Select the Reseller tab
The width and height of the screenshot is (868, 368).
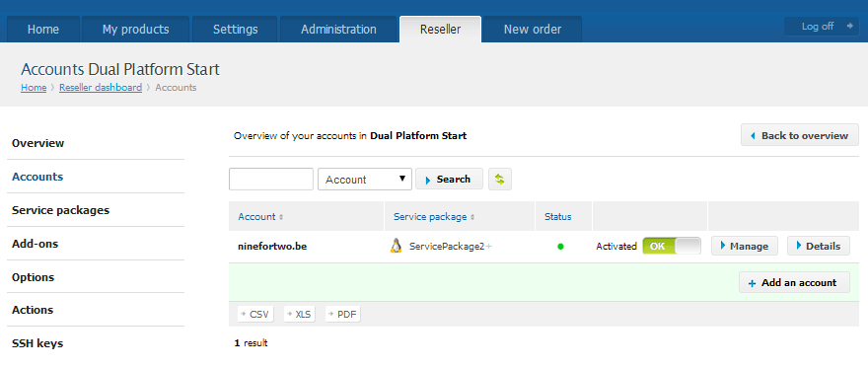[x=440, y=30]
